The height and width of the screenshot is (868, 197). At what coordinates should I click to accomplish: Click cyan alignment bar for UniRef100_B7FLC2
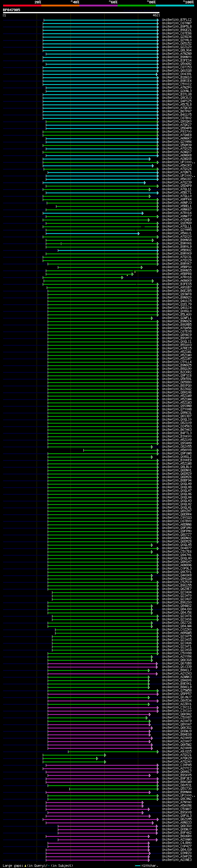[101, 20]
